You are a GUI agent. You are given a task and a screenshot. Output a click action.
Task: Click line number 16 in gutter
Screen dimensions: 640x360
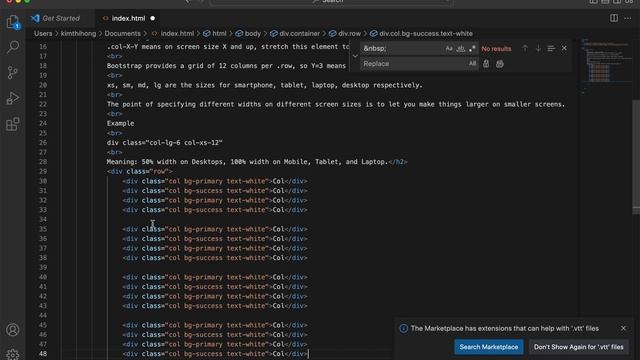(x=43, y=47)
